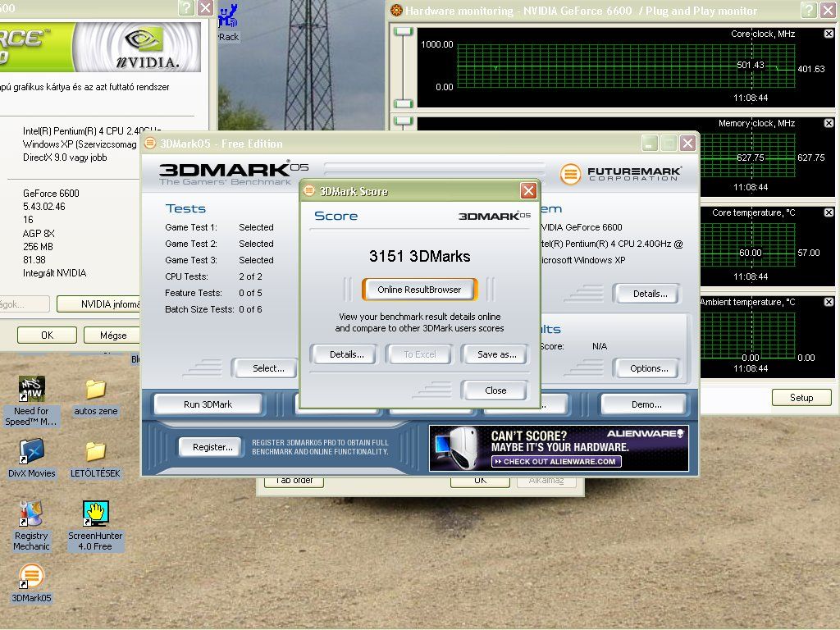Click Batch Size Tests row label
Image resolution: width=840 pixels, height=630 pixels.
tap(199, 309)
